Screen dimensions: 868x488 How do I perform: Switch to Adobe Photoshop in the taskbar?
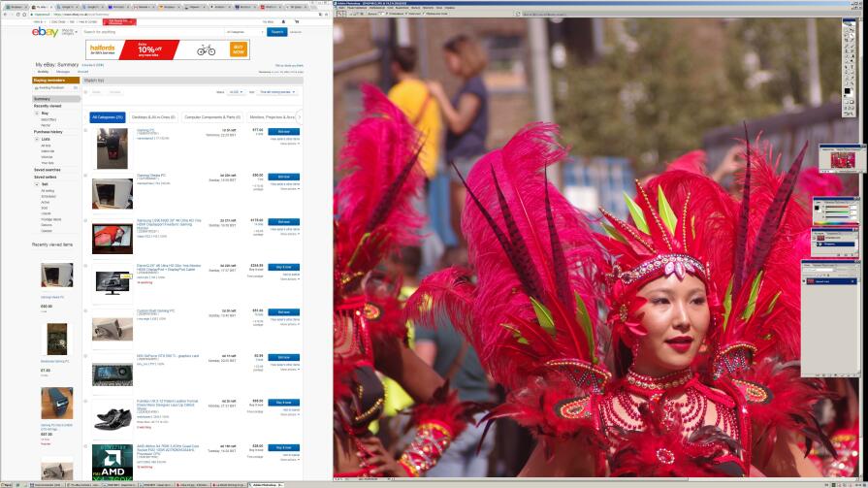pos(267,485)
